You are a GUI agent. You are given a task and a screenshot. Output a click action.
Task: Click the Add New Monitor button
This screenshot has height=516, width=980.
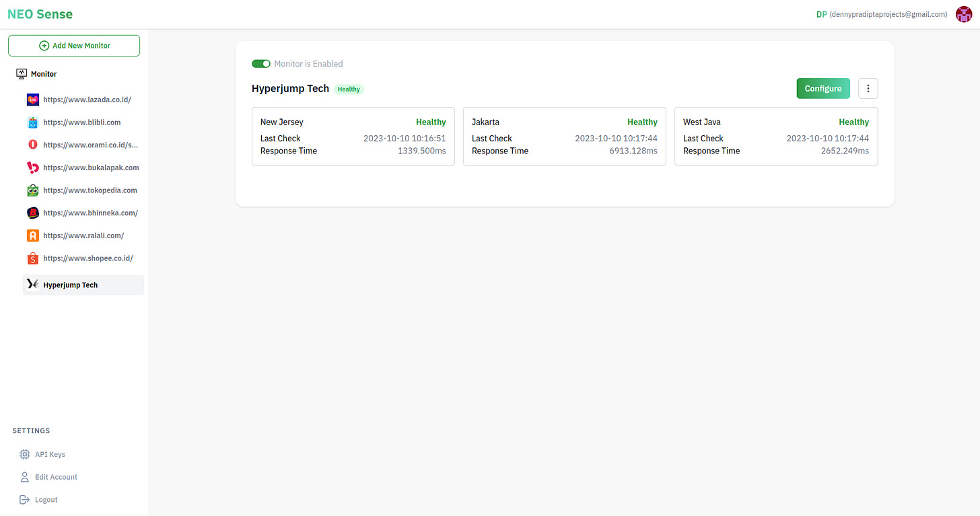click(73, 45)
